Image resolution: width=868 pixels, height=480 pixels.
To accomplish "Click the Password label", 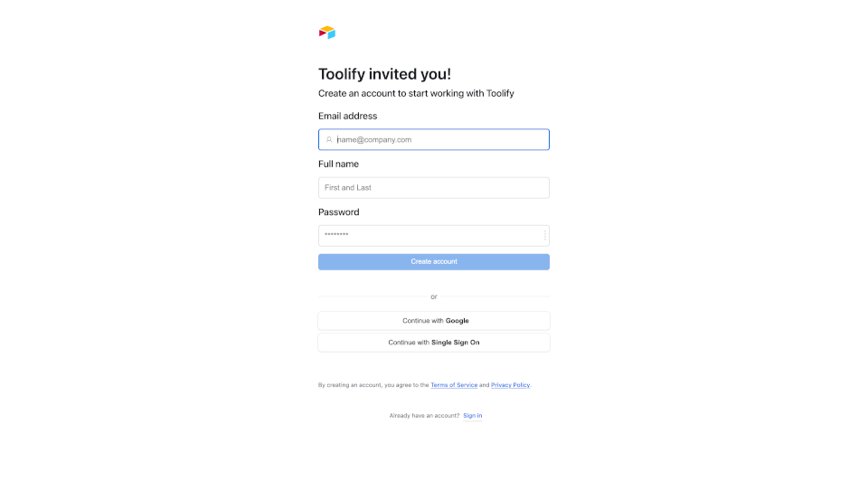I will tap(339, 212).
